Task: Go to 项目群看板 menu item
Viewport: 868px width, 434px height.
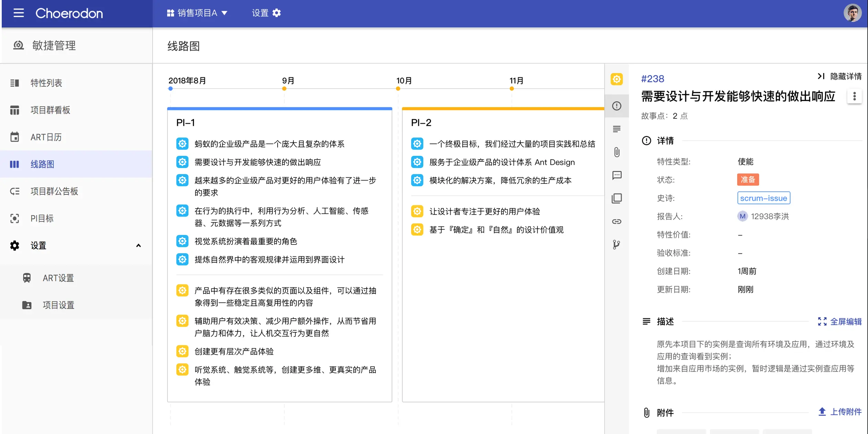Action: click(x=50, y=110)
